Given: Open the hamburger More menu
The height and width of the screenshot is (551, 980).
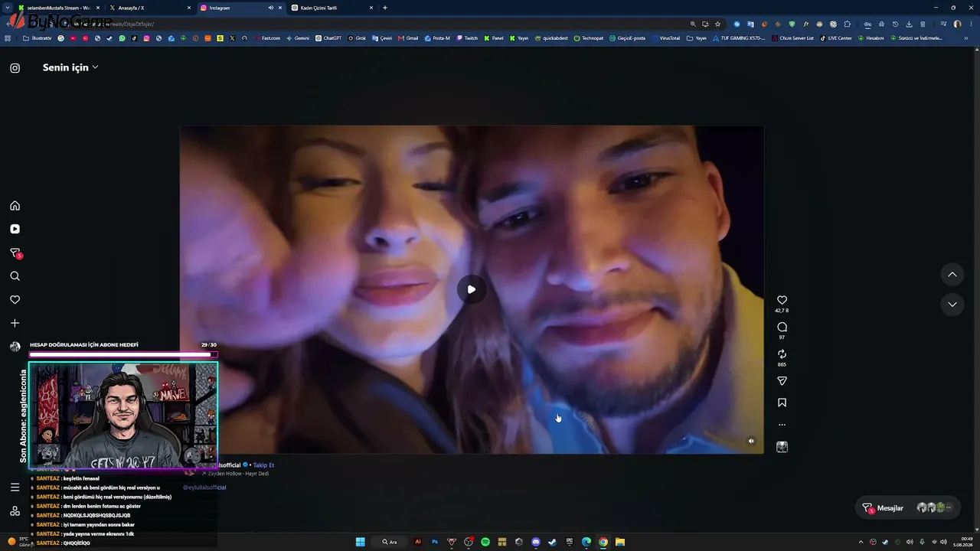Looking at the screenshot, I should pyautogui.click(x=15, y=487).
